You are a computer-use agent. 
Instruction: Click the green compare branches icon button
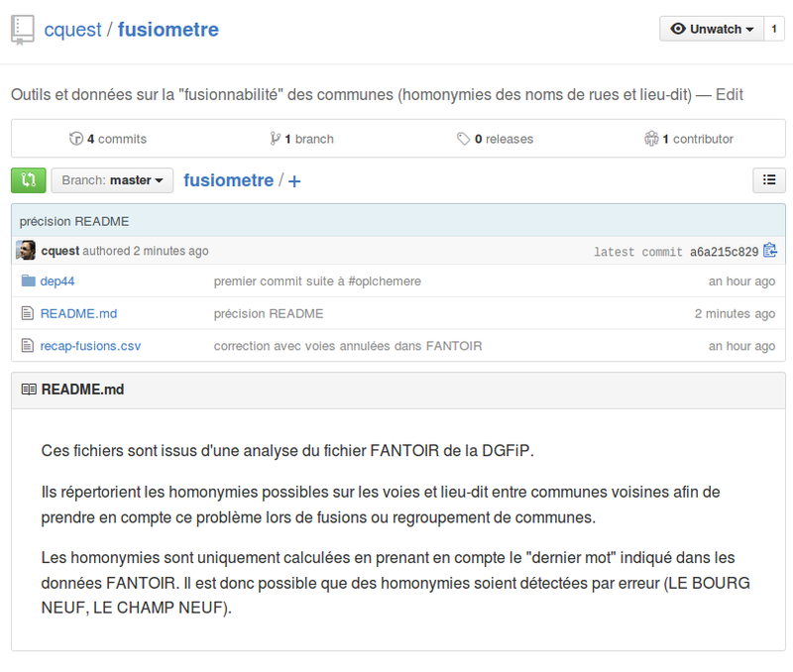click(28, 180)
